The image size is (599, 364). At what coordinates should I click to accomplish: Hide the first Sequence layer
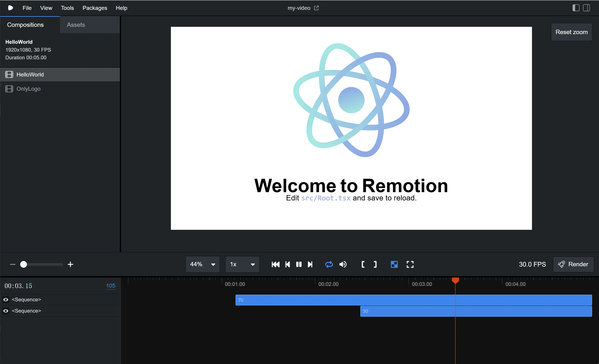pos(6,300)
